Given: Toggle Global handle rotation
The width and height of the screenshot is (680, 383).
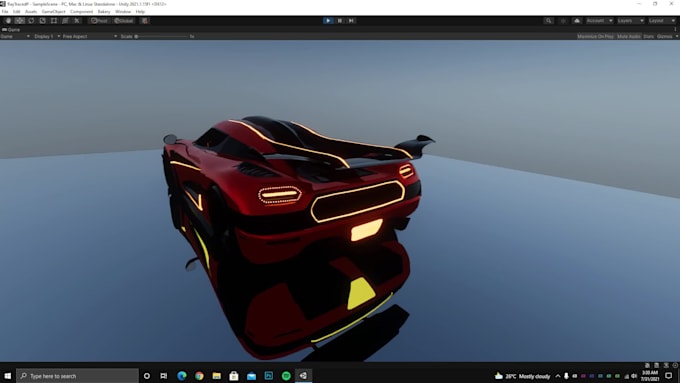Looking at the screenshot, I should (x=124, y=20).
